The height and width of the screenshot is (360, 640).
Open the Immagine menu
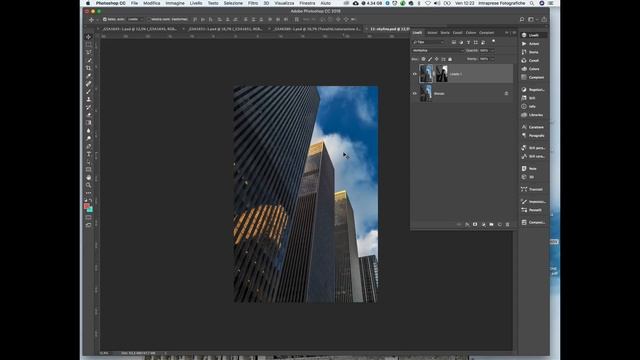coord(175,3)
